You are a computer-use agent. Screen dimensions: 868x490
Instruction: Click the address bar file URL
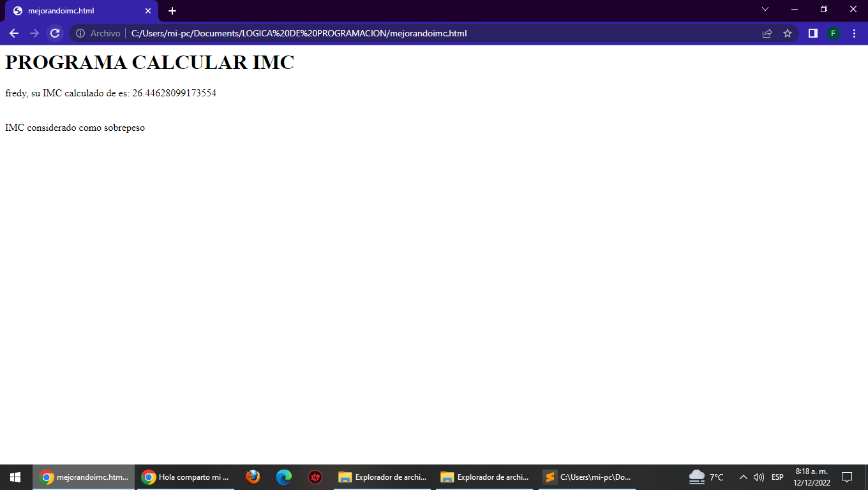[x=299, y=33]
